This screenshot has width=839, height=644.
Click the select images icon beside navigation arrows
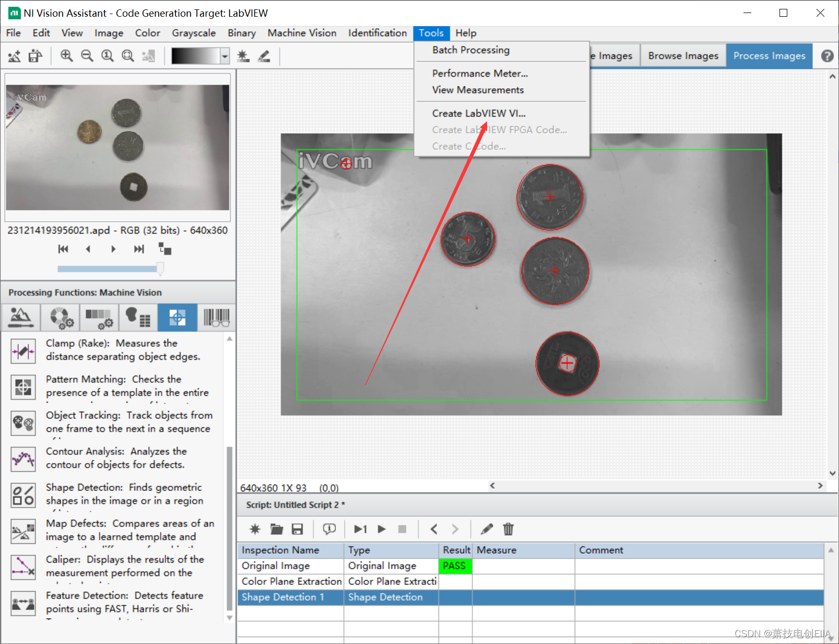tap(165, 249)
